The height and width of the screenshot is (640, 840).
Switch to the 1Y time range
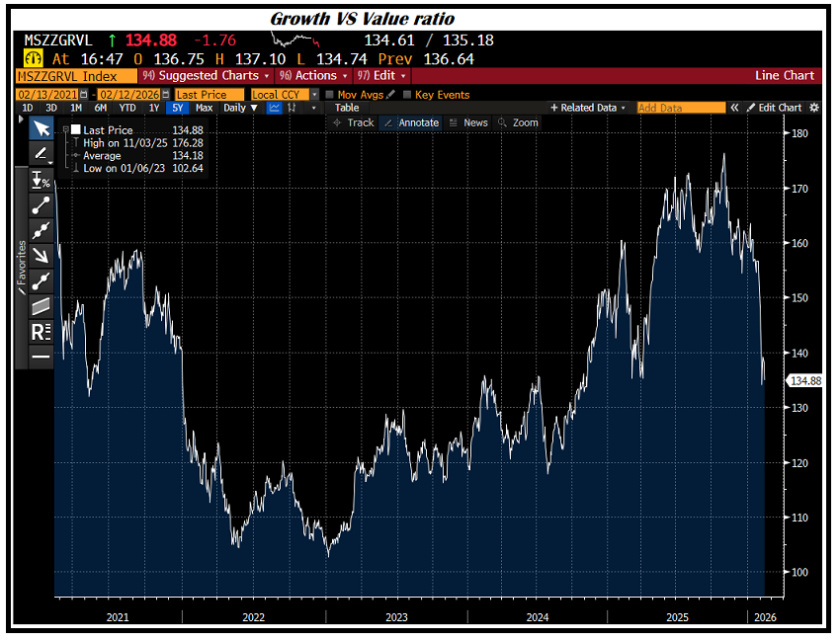click(x=155, y=108)
